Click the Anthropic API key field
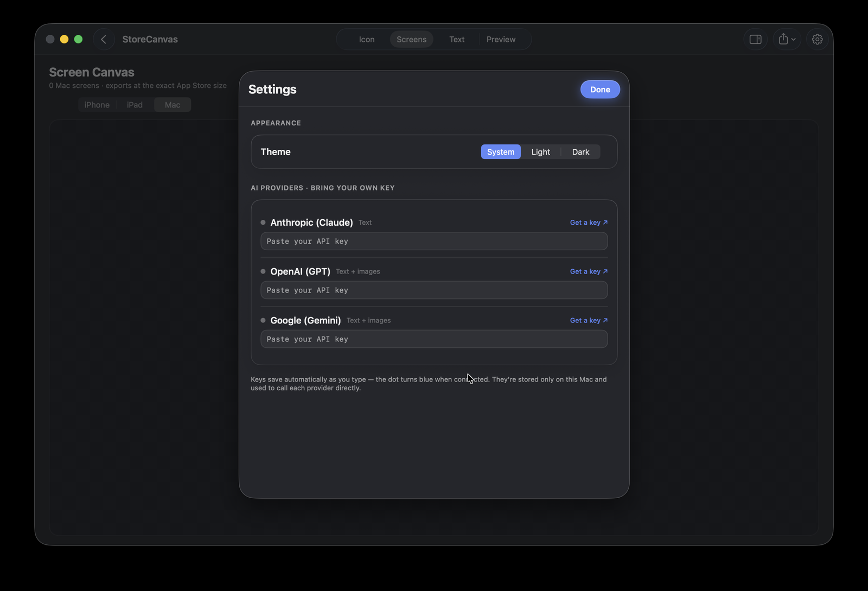 [434, 241]
